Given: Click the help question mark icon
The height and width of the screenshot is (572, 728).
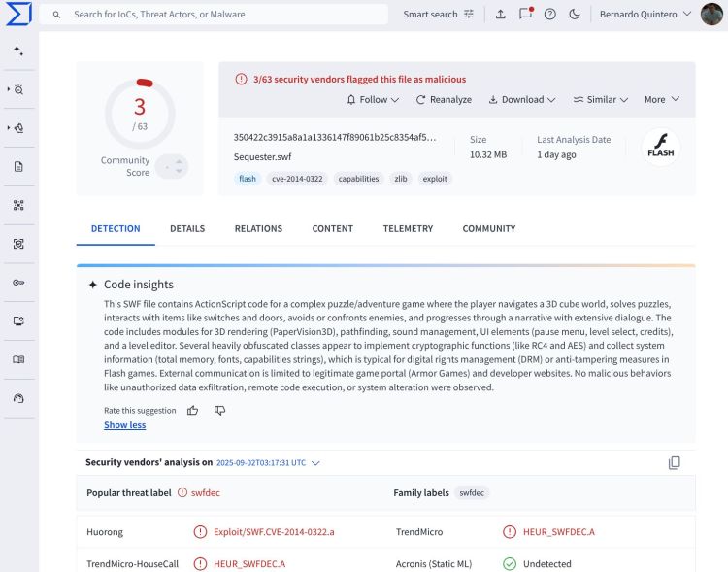Looking at the screenshot, I should 550,15.
